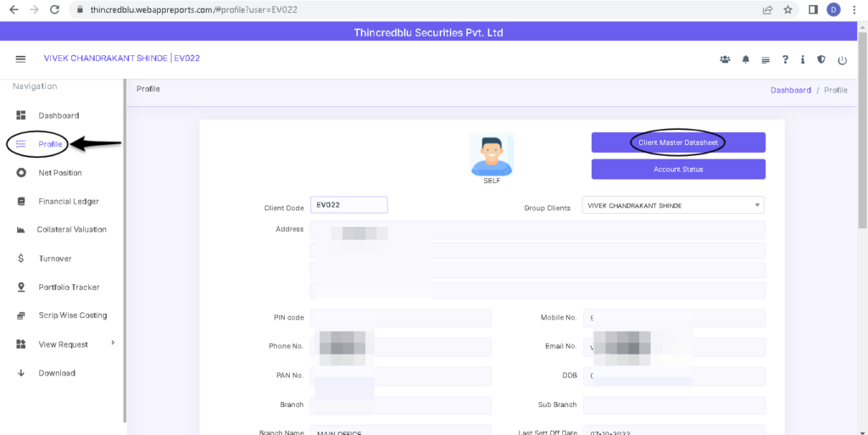The height and width of the screenshot is (435, 868).
Task: Click the Branch field
Action: (401, 404)
